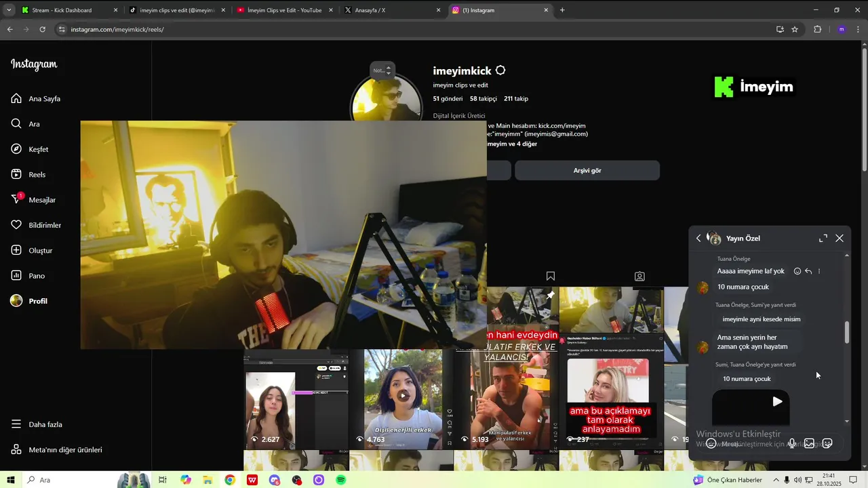Open the 58 takipçi followers list

point(484,99)
